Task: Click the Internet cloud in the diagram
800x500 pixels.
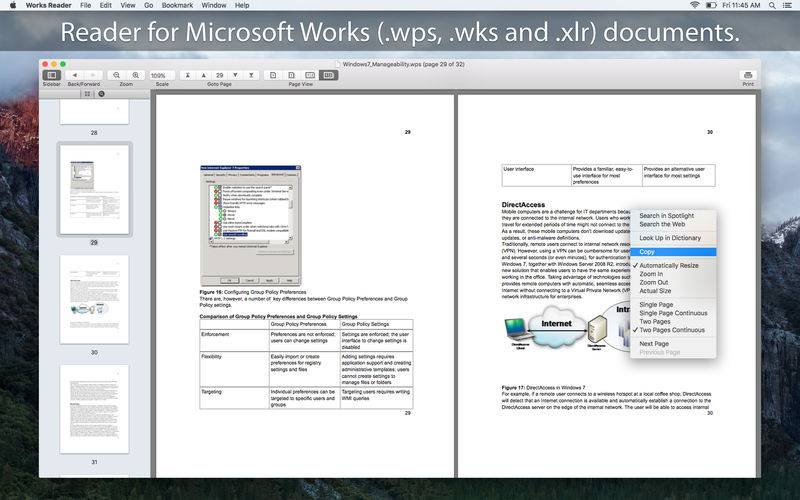Action: [x=556, y=326]
